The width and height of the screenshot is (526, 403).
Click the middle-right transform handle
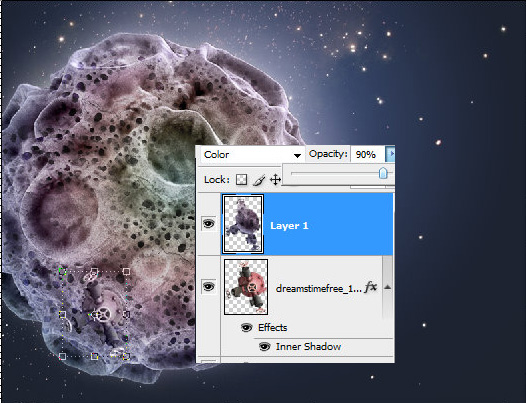tap(126, 314)
